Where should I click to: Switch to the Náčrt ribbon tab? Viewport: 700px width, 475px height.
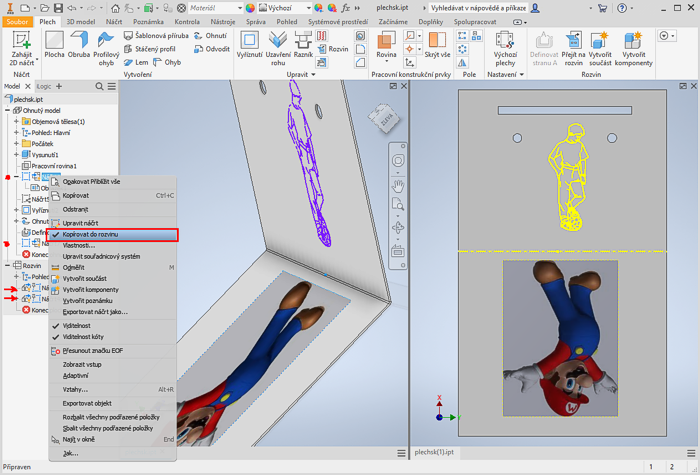pyautogui.click(x=114, y=21)
